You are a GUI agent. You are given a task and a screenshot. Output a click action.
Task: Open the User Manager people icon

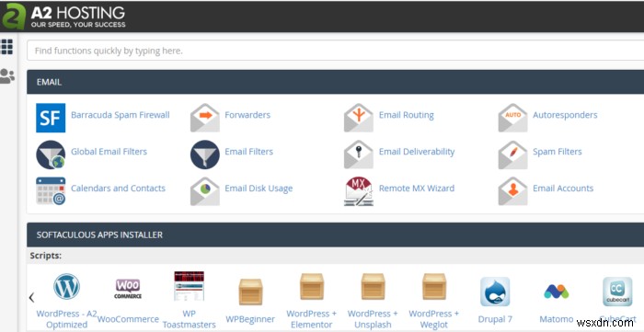pos(7,76)
